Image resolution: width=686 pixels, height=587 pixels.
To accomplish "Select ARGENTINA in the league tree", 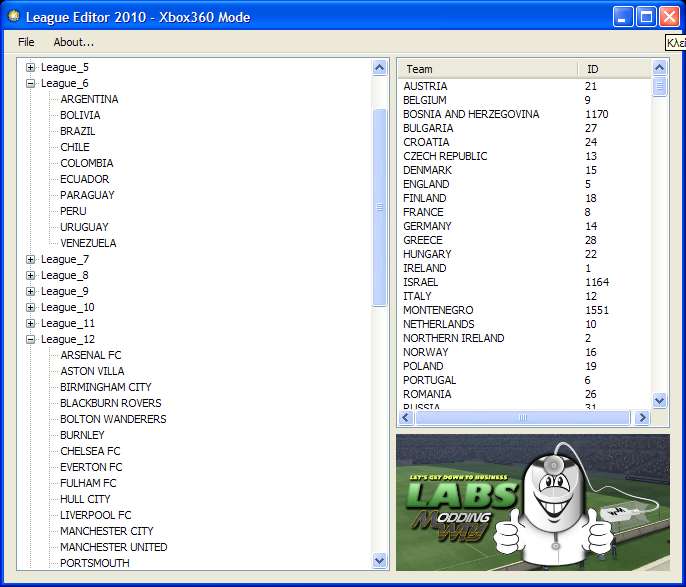I will (89, 99).
